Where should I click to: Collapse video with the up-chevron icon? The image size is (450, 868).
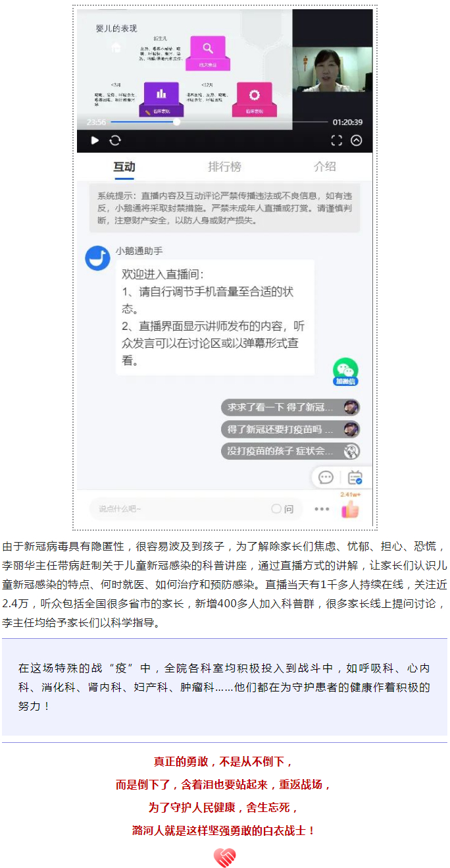tap(356, 140)
